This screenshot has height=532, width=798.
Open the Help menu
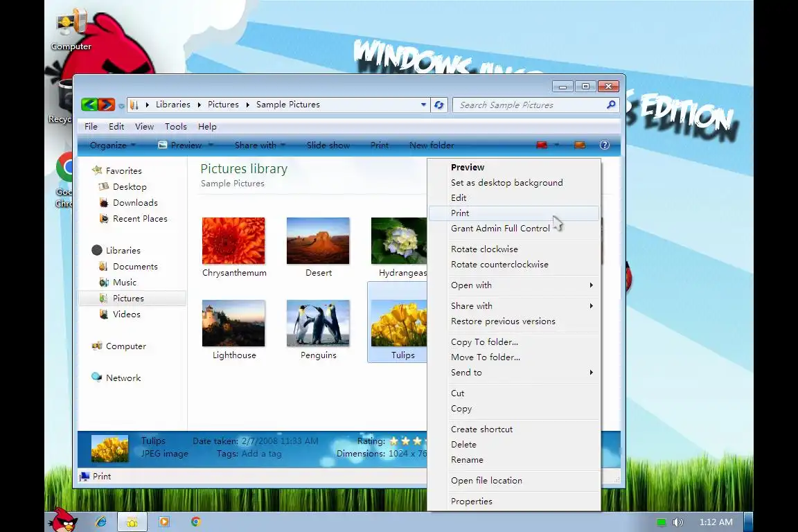[207, 126]
